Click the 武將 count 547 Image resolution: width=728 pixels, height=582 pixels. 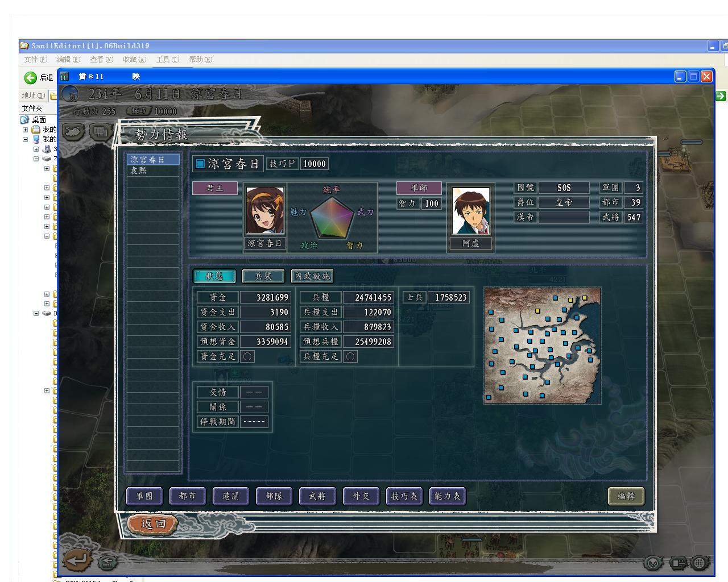[634, 217]
